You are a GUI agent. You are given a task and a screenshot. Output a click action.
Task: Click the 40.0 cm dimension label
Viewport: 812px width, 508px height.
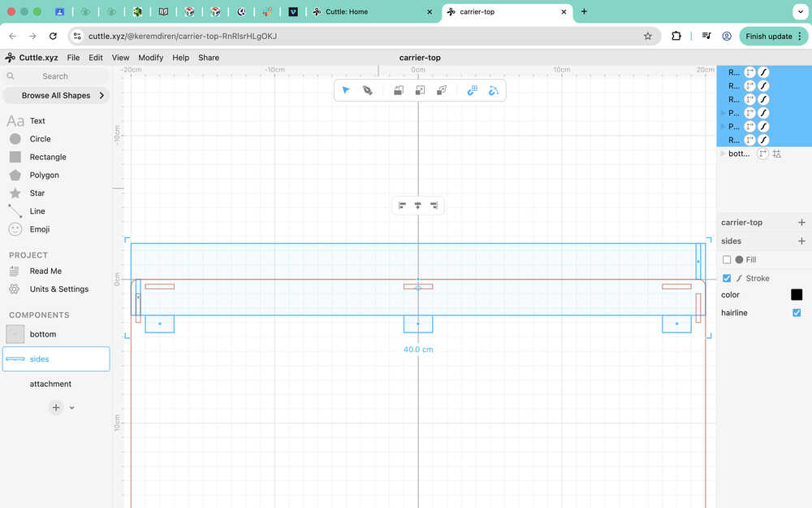(418, 350)
